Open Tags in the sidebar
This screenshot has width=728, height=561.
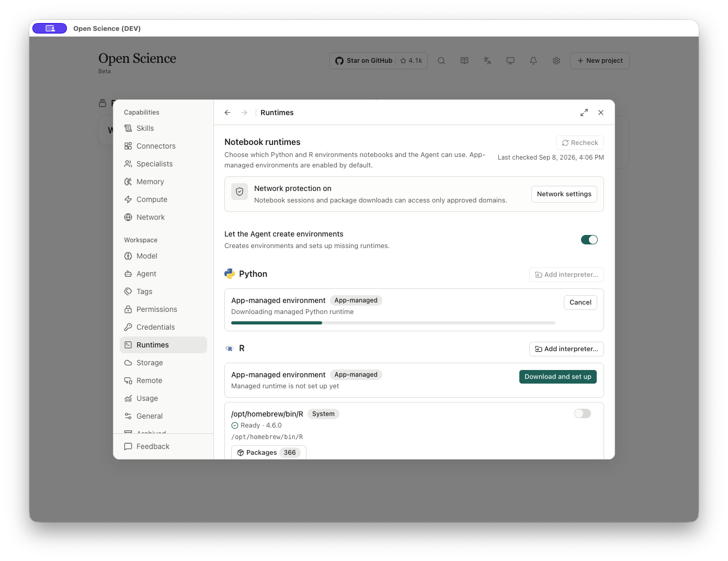[163, 291]
